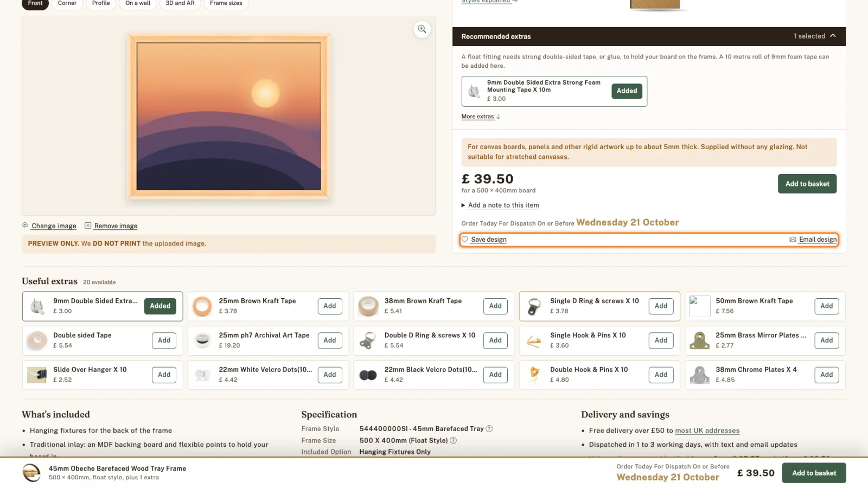Image resolution: width=868 pixels, height=488 pixels.
Task: Click the frame thumbnail in bottom sticky bar
Action: tap(31, 473)
